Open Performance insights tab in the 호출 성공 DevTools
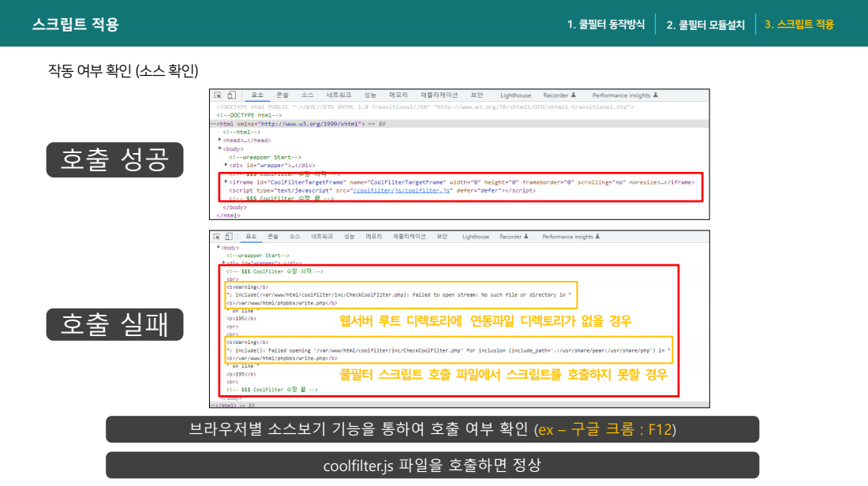Viewport: 868px width, 486px height. tap(625, 95)
